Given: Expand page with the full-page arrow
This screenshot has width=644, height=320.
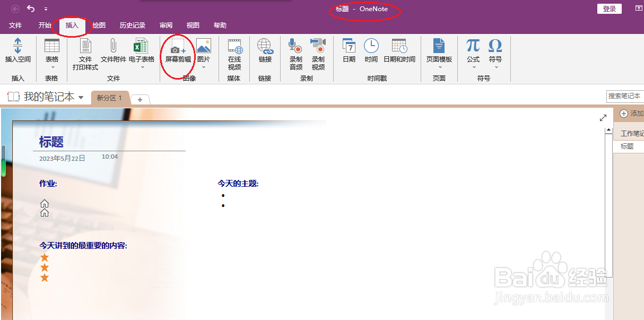Looking at the screenshot, I should [603, 118].
